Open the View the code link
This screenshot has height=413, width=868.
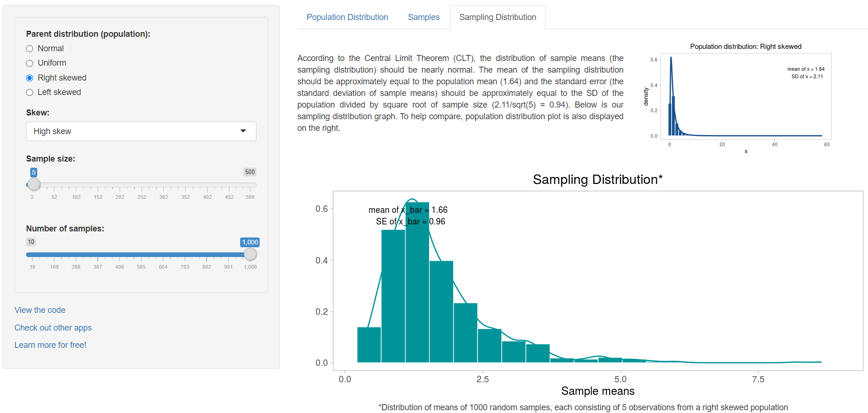coord(40,310)
